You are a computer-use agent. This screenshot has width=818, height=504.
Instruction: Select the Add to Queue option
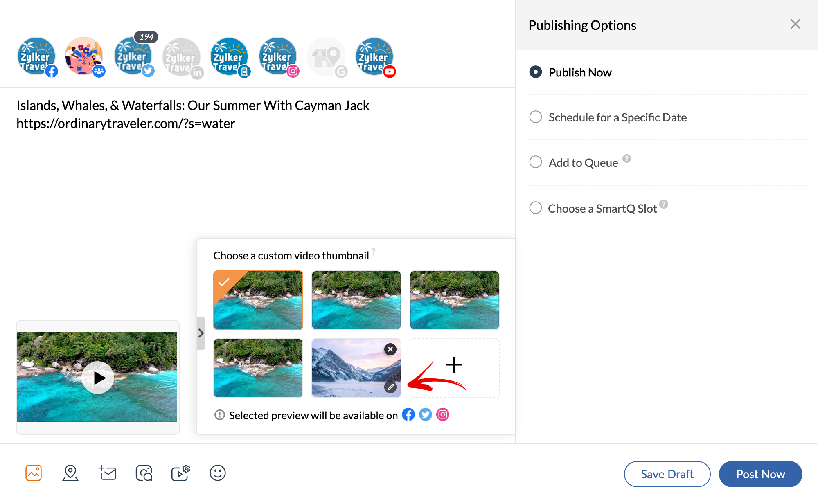536,162
